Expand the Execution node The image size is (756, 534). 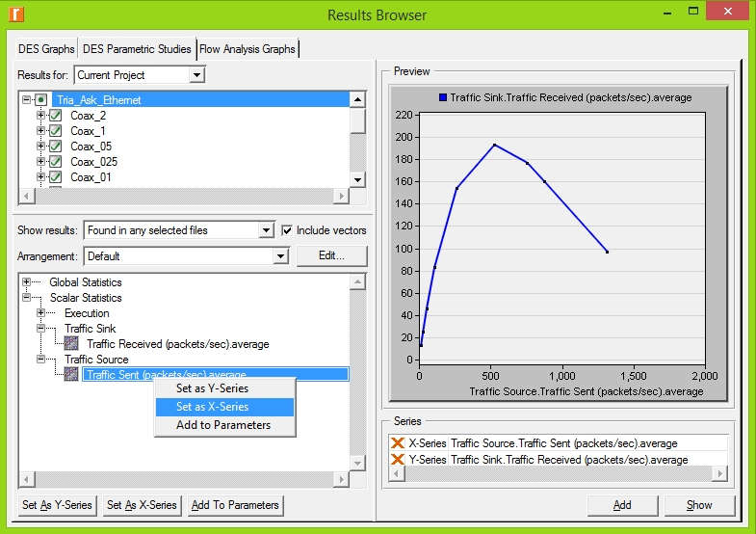40,312
